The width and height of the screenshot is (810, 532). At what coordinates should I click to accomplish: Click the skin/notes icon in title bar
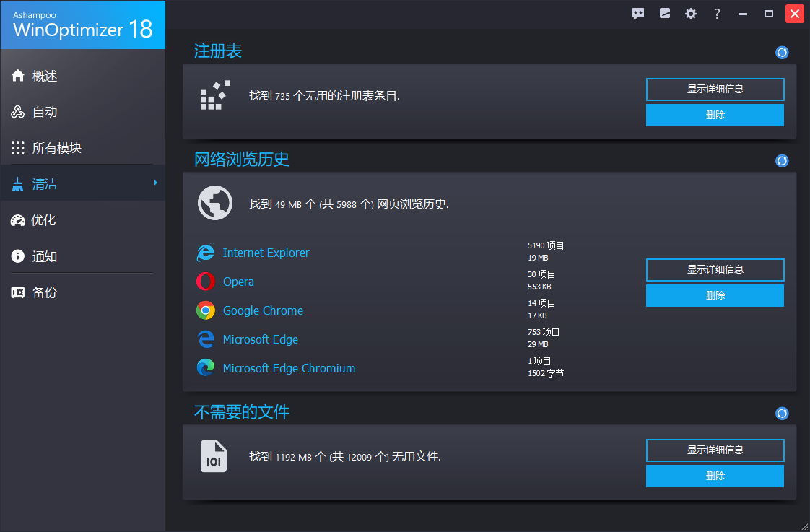click(x=665, y=14)
